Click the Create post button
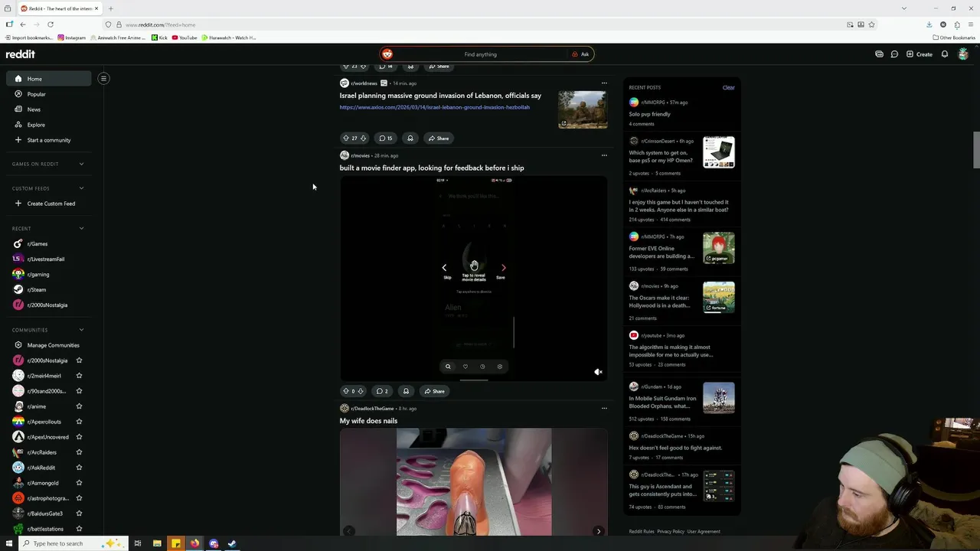 [920, 54]
